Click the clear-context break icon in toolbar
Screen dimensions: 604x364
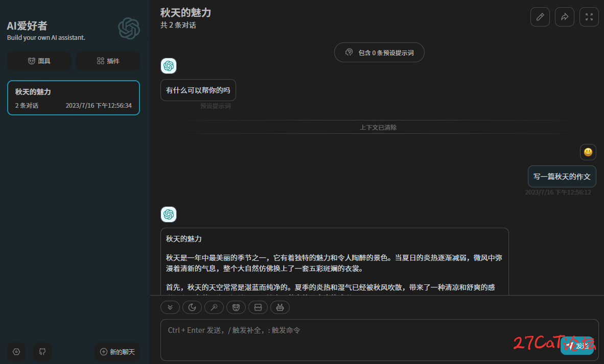[x=258, y=307]
